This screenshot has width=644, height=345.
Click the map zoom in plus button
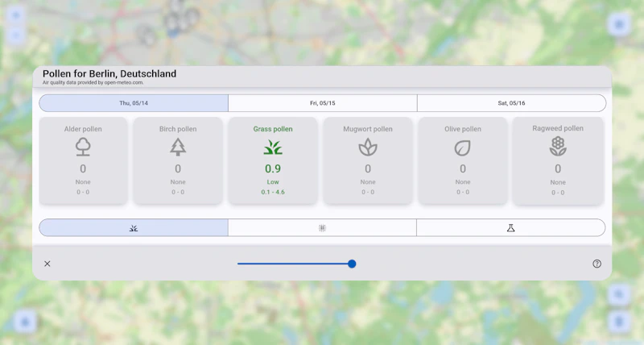click(x=16, y=15)
